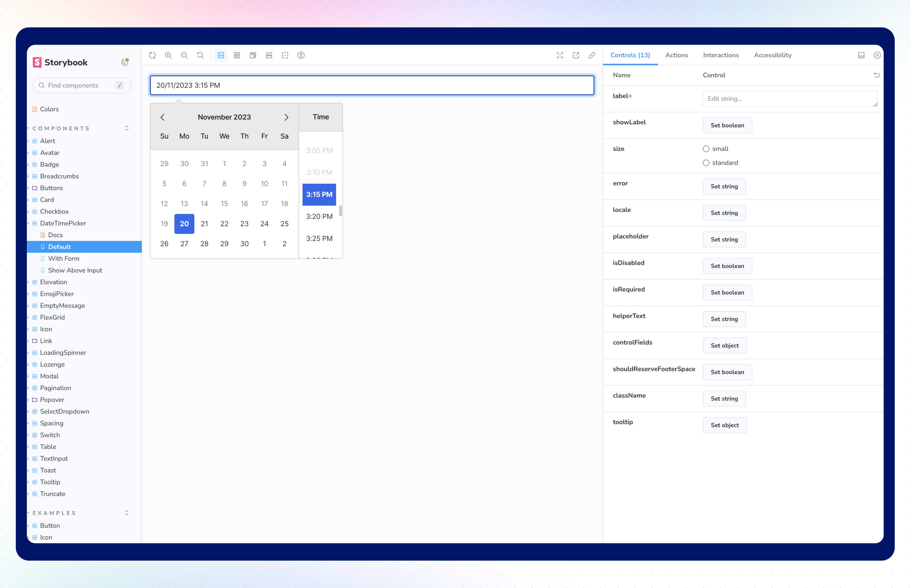The height and width of the screenshot is (588, 910).
Task: Click Set object for controlFields
Action: (x=724, y=346)
